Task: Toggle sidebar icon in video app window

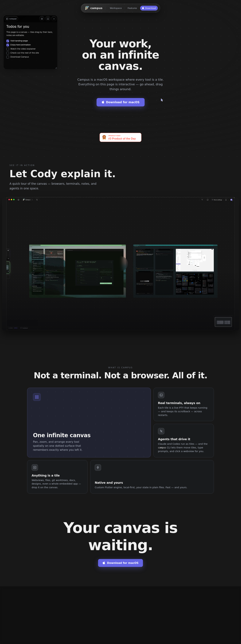Action: pyautogui.click(x=18, y=200)
